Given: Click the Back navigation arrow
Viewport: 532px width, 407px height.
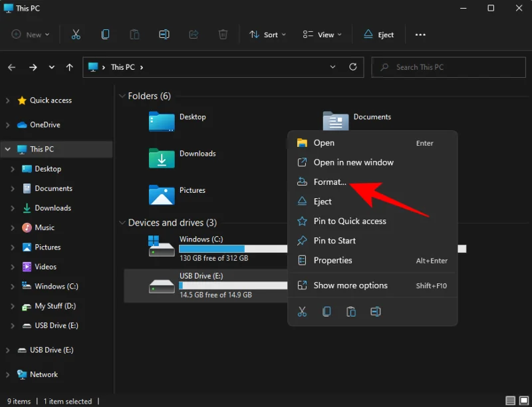Looking at the screenshot, I should pos(11,67).
